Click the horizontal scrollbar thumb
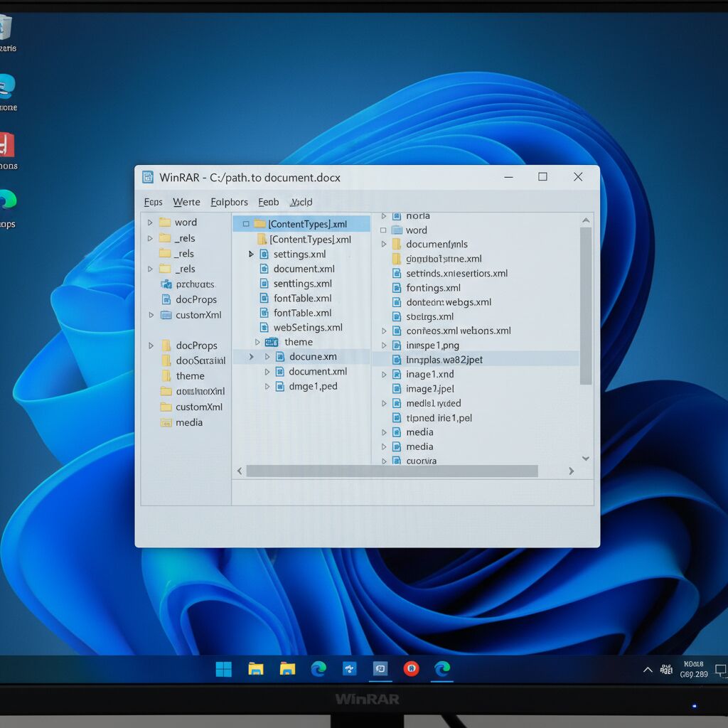 click(392, 471)
